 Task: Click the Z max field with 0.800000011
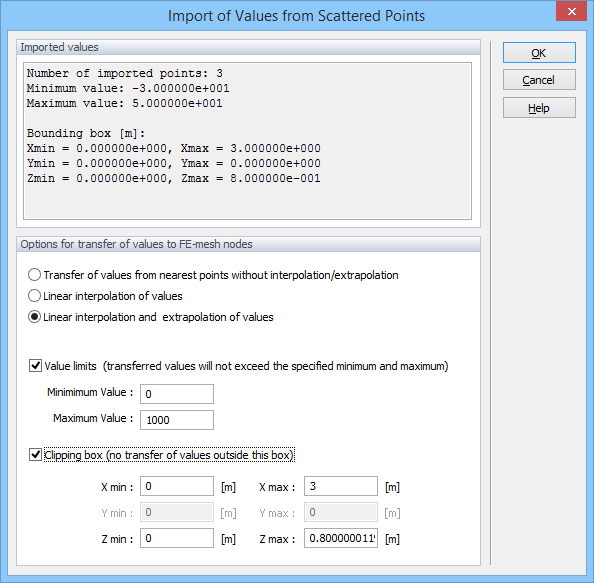(x=341, y=538)
